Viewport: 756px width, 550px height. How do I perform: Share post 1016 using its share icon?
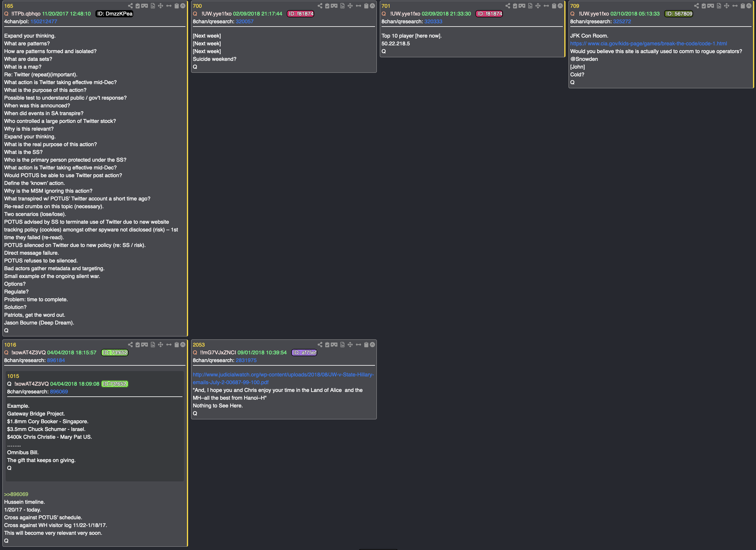[130, 344]
